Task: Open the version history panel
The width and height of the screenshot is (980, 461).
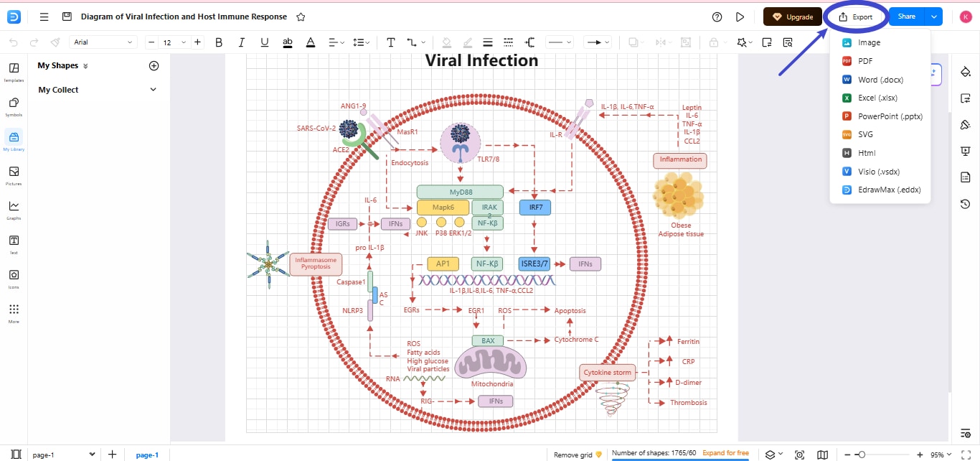Action: (x=965, y=203)
